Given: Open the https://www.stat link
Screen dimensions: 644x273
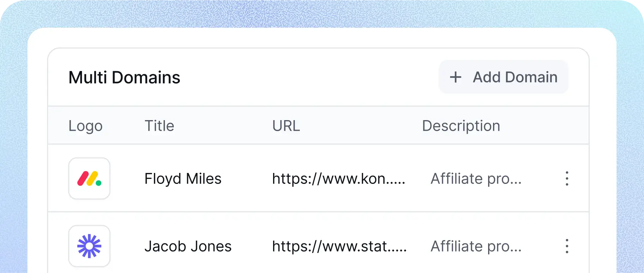Looking at the screenshot, I should [x=330, y=246].
